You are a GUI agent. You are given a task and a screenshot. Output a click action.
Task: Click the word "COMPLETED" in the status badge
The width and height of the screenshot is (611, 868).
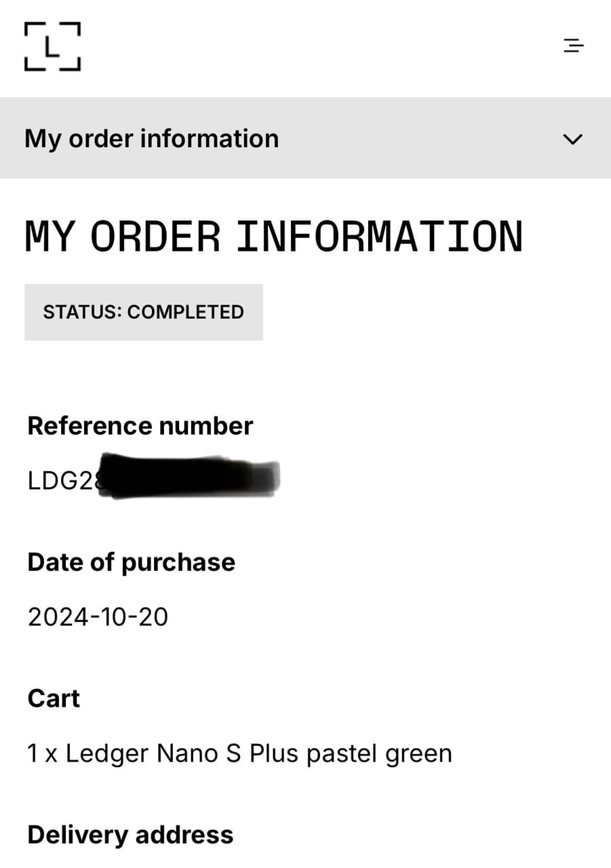click(185, 312)
